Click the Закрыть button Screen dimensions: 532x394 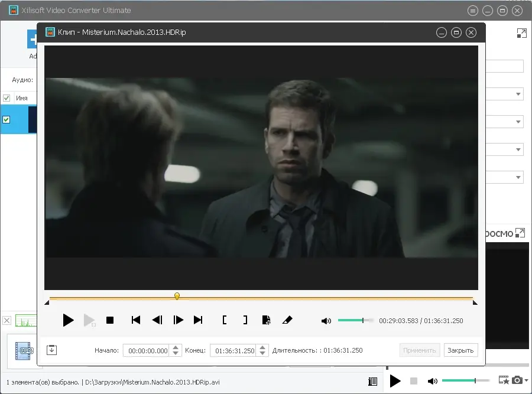coord(460,350)
